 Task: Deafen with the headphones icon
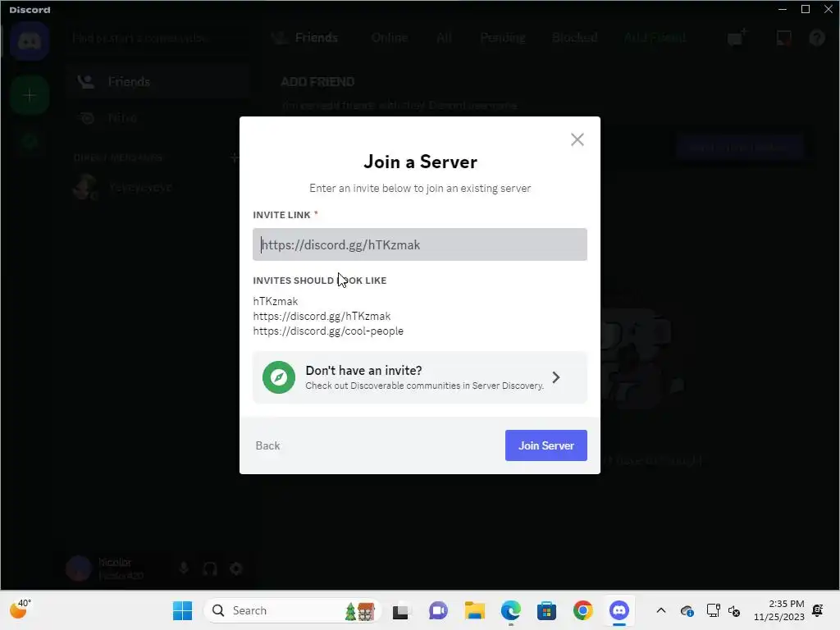click(x=210, y=568)
